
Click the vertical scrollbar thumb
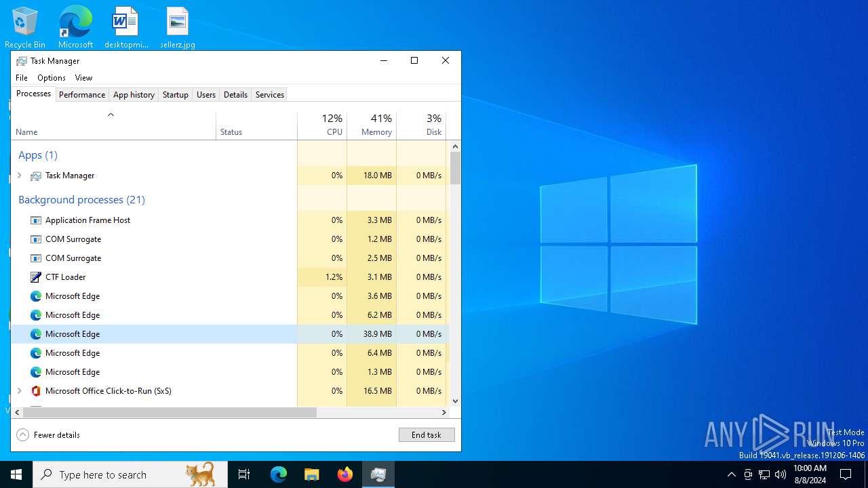pos(456,168)
